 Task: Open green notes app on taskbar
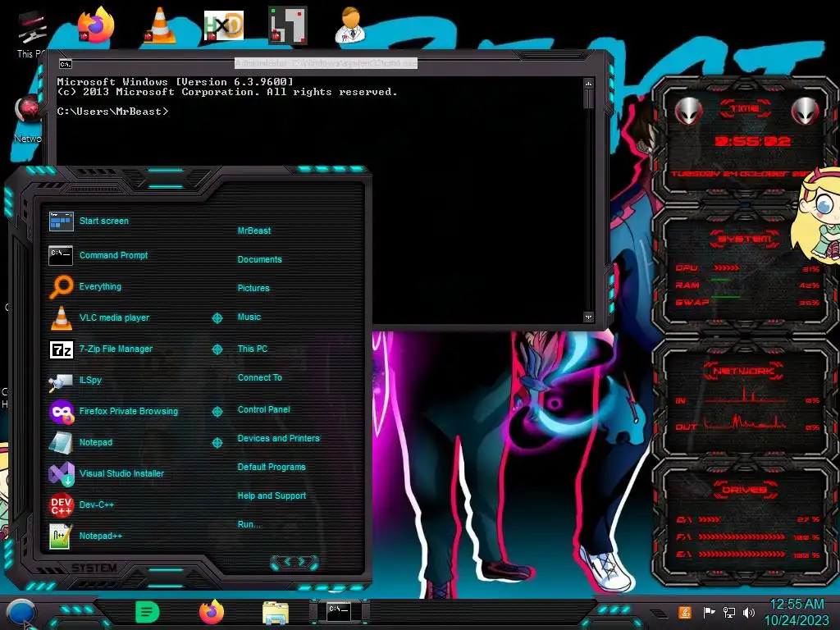click(x=147, y=612)
